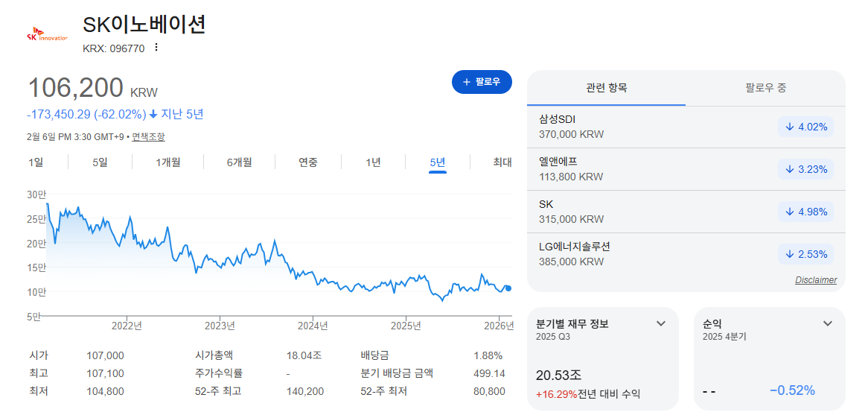Click the 2024년 axis label

pyautogui.click(x=313, y=326)
